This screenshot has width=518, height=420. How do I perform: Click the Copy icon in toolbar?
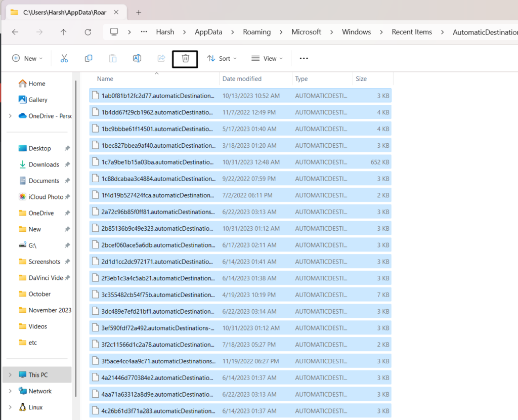pos(89,59)
